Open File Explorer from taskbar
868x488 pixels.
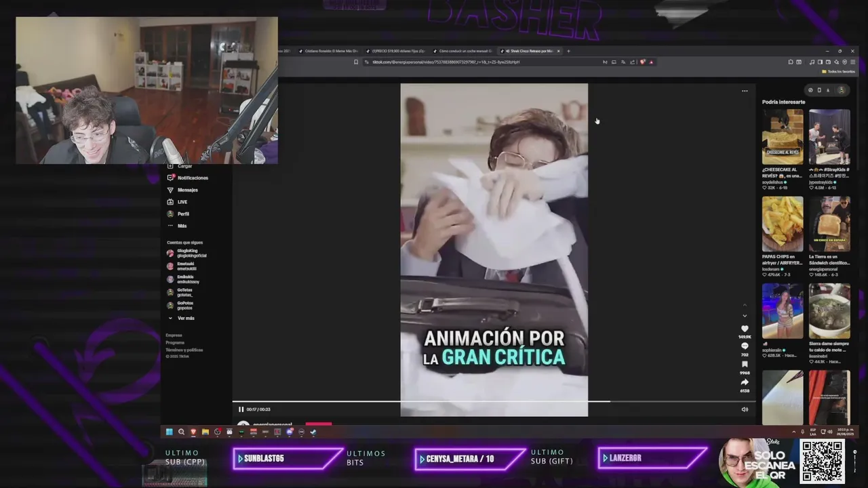[x=205, y=432]
